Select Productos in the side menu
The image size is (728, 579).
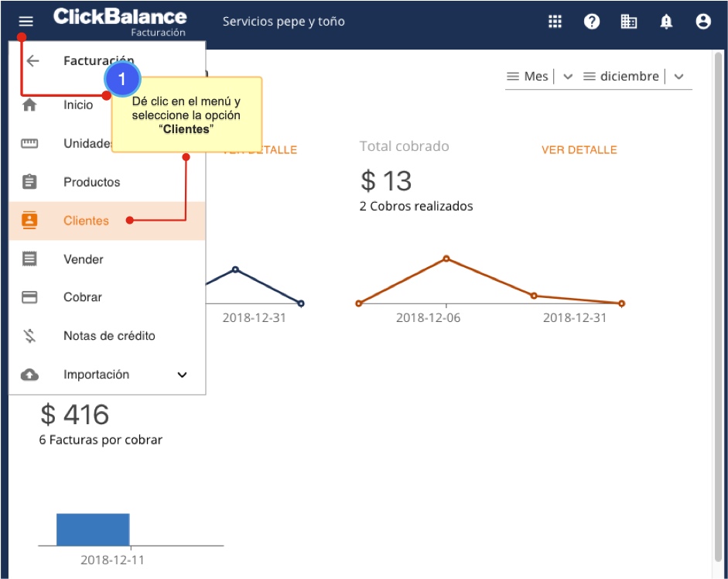coord(91,183)
